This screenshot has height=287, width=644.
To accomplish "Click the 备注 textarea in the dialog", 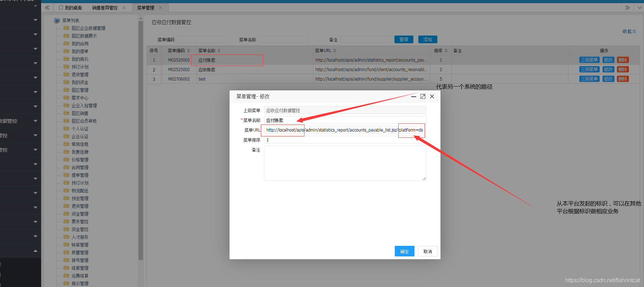I will click(x=345, y=163).
